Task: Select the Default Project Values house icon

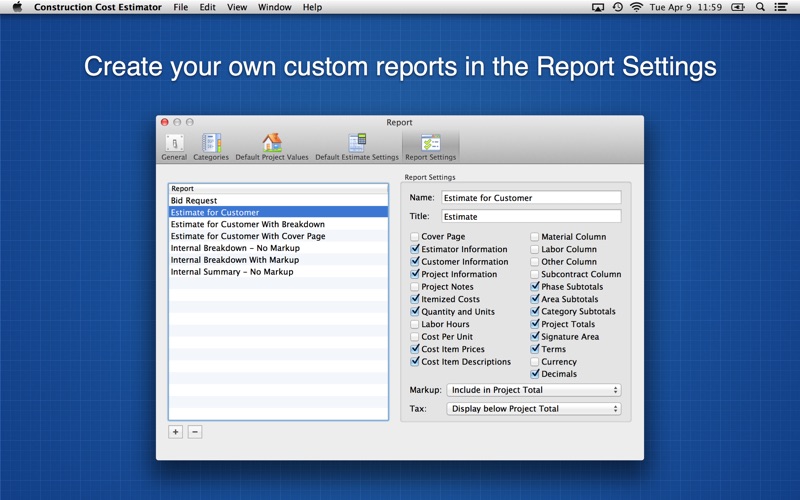Action: click(x=272, y=144)
